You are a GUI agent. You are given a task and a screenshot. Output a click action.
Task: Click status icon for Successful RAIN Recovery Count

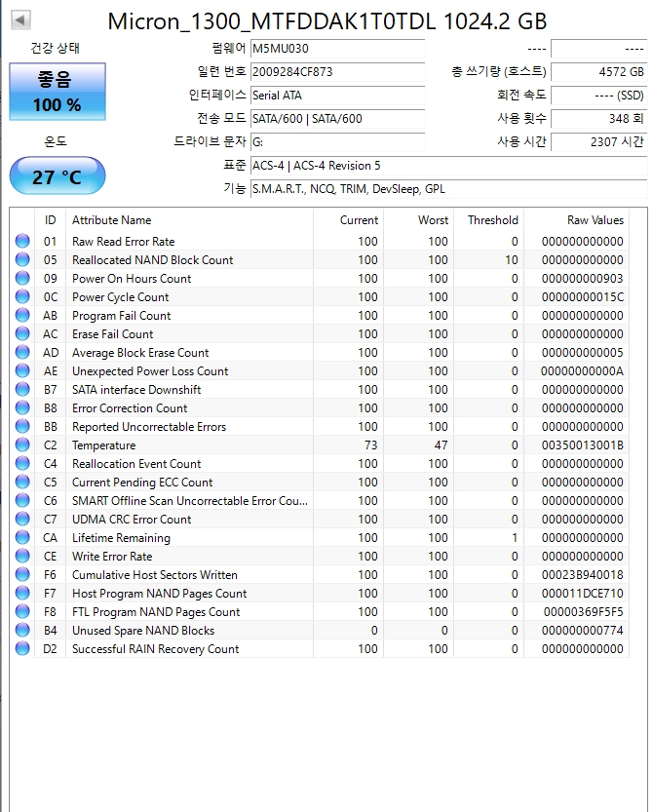coord(22,648)
